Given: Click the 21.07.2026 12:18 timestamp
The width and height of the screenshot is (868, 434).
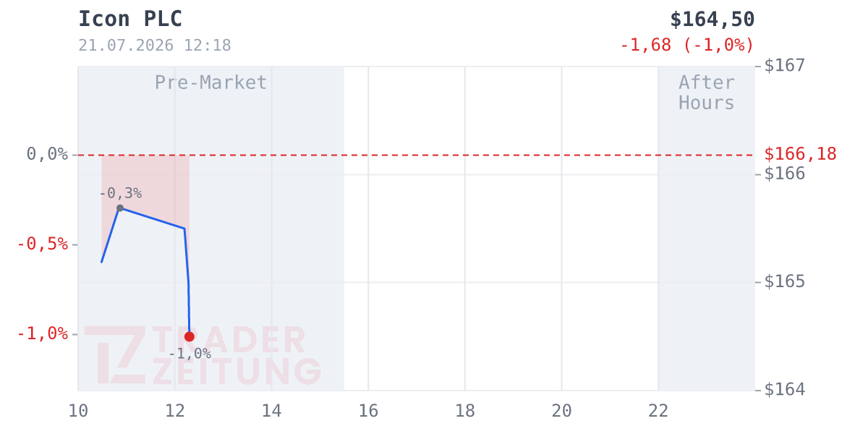Looking at the screenshot, I should 155,45.
